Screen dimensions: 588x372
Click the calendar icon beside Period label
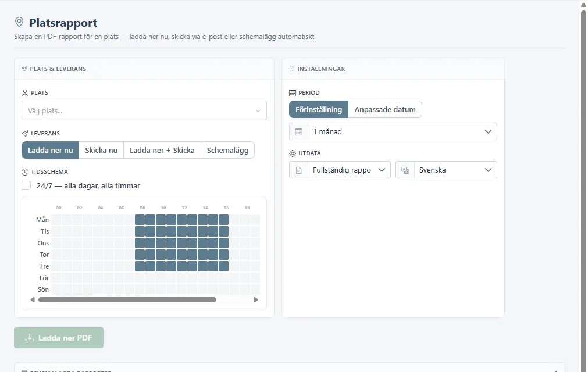(293, 93)
